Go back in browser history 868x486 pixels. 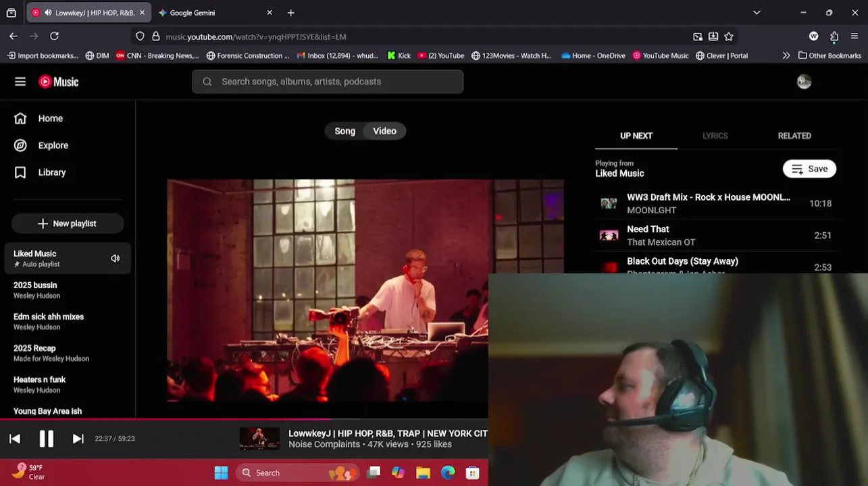click(14, 36)
